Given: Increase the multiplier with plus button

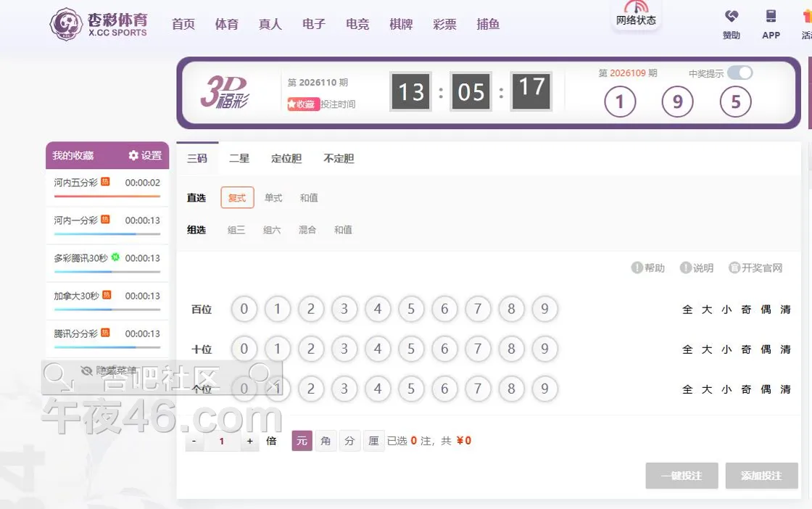Looking at the screenshot, I should 249,441.
